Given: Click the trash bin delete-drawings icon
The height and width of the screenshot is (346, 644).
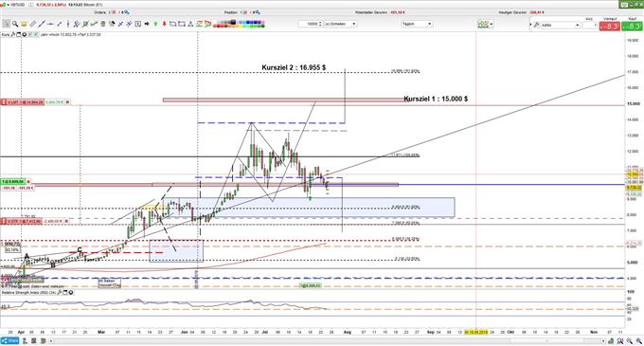Looking at the screenshot, I should coord(102,24).
